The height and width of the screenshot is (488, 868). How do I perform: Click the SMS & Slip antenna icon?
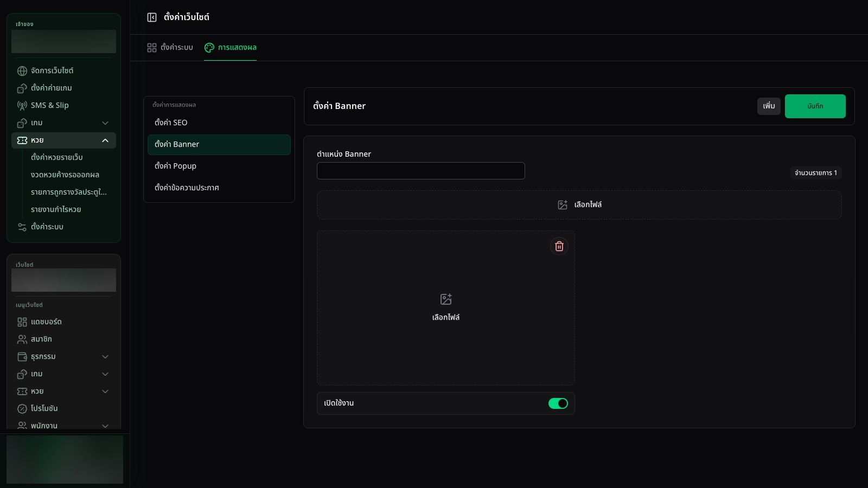click(x=22, y=106)
